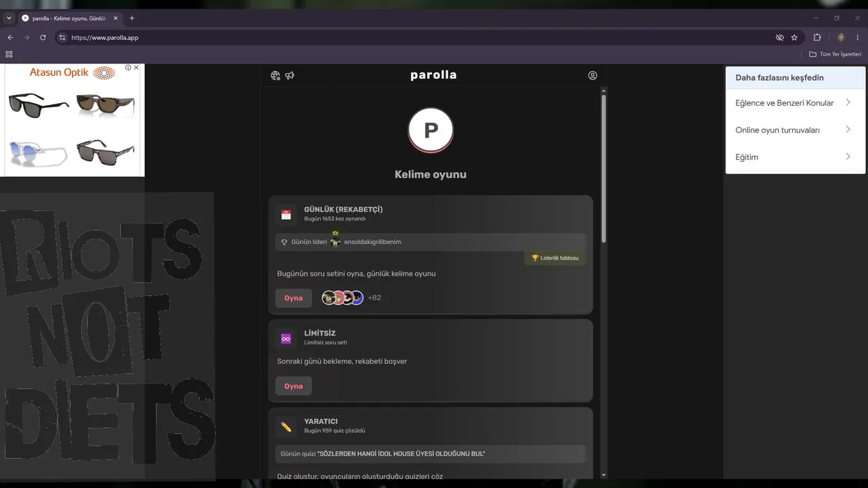Click the text Limitsiz soru seti
868x488 pixels.
click(x=325, y=343)
